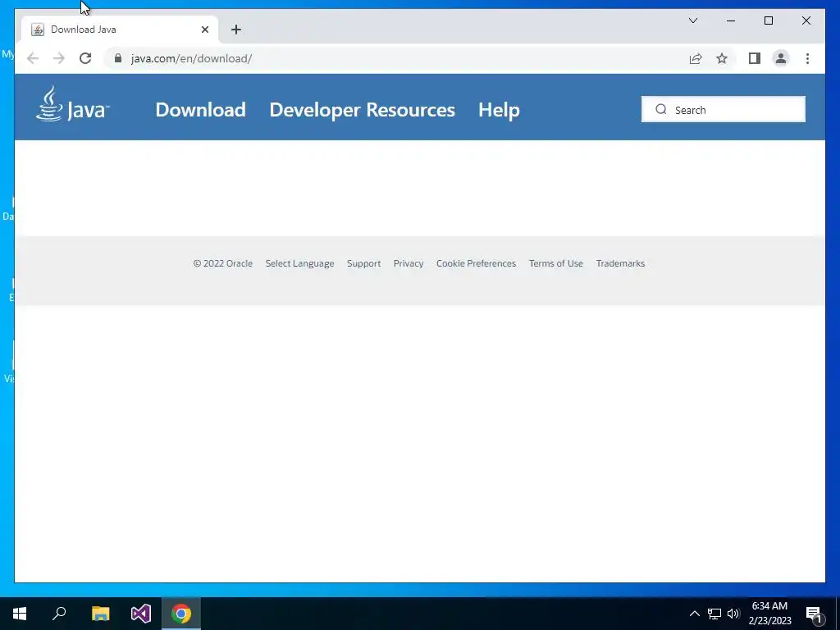
Task: Open Terms of Use footer link
Action: (x=556, y=263)
